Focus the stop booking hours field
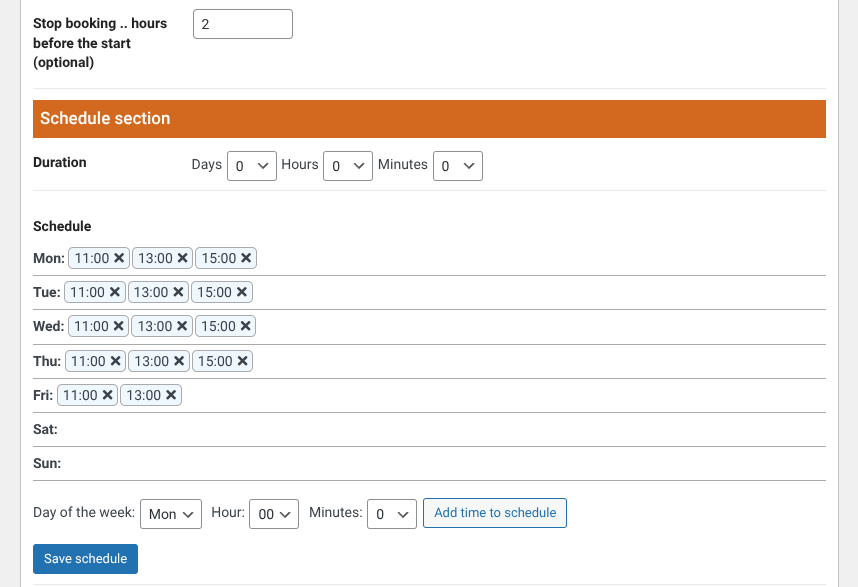 click(x=242, y=24)
